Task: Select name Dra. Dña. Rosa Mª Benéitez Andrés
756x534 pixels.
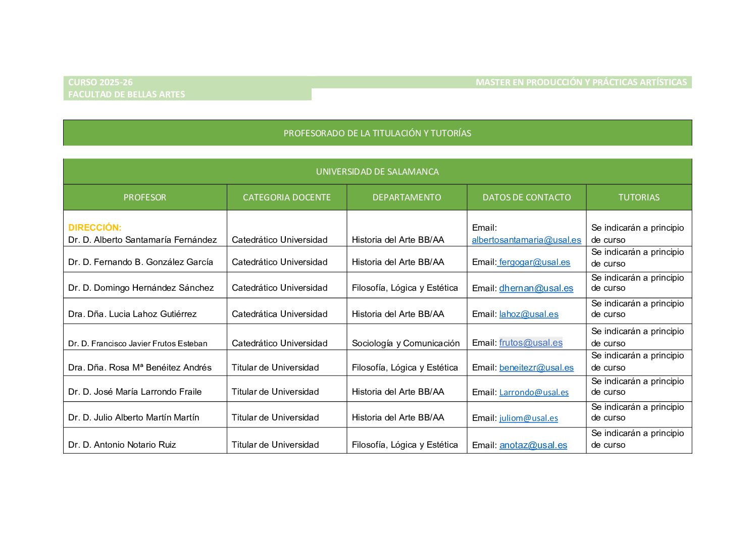Action: point(140,367)
